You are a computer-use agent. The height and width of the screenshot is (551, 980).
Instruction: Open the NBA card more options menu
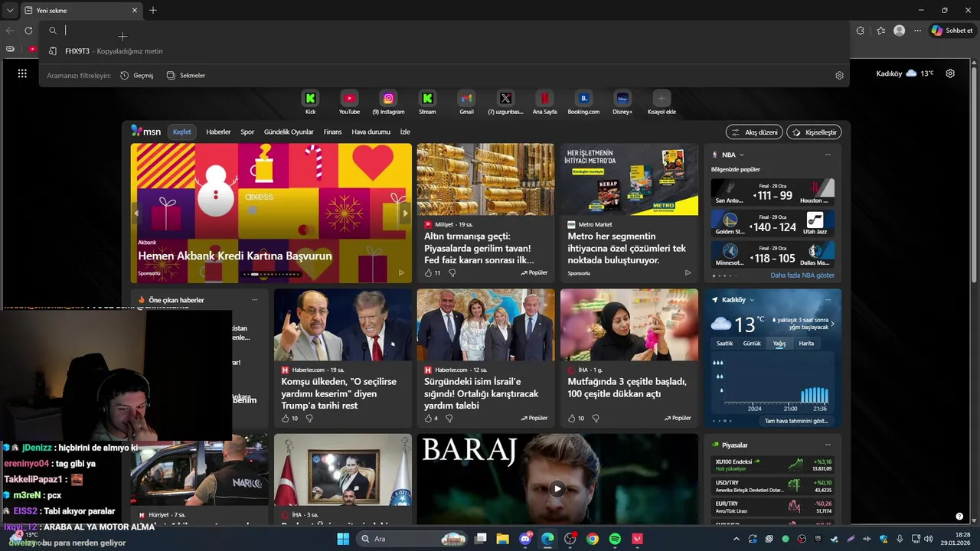(828, 155)
